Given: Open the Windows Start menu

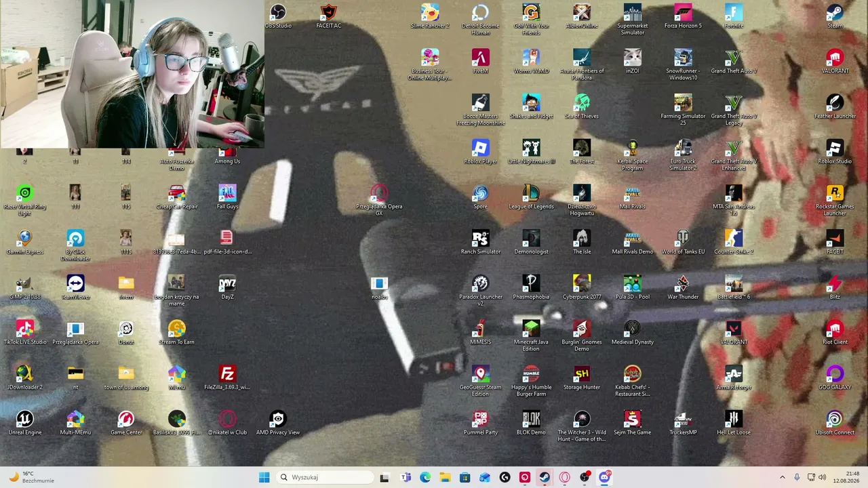Looking at the screenshot, I should coord(264,477).
